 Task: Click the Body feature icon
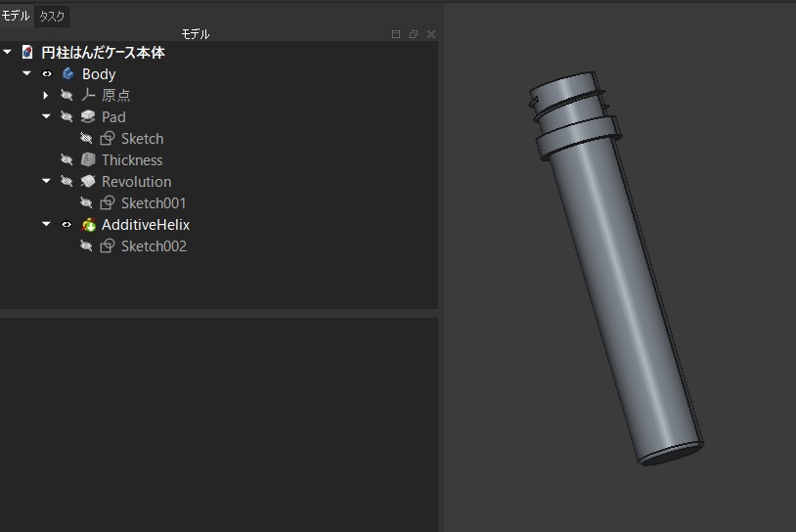pyautogui.click(x=67, y=73)
